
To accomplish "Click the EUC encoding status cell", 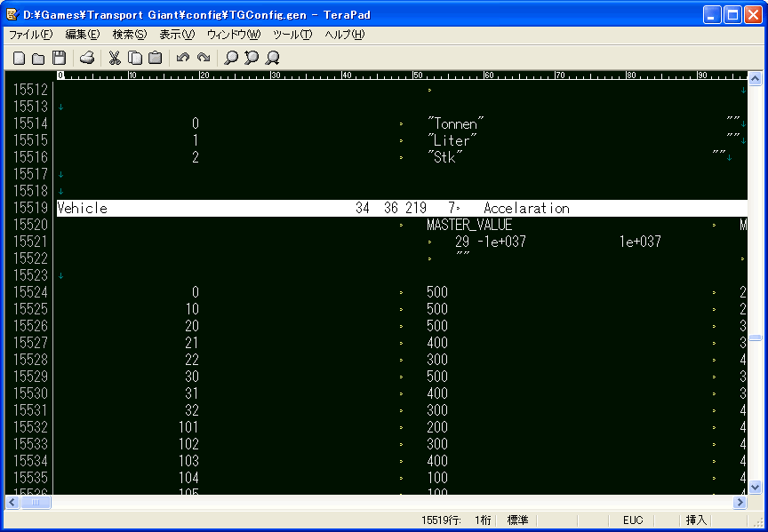I will coord(633,520).
